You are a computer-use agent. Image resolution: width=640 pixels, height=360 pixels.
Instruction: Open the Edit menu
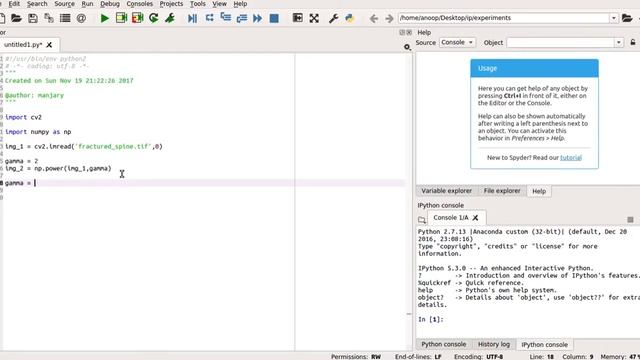(x=14, y=4)
